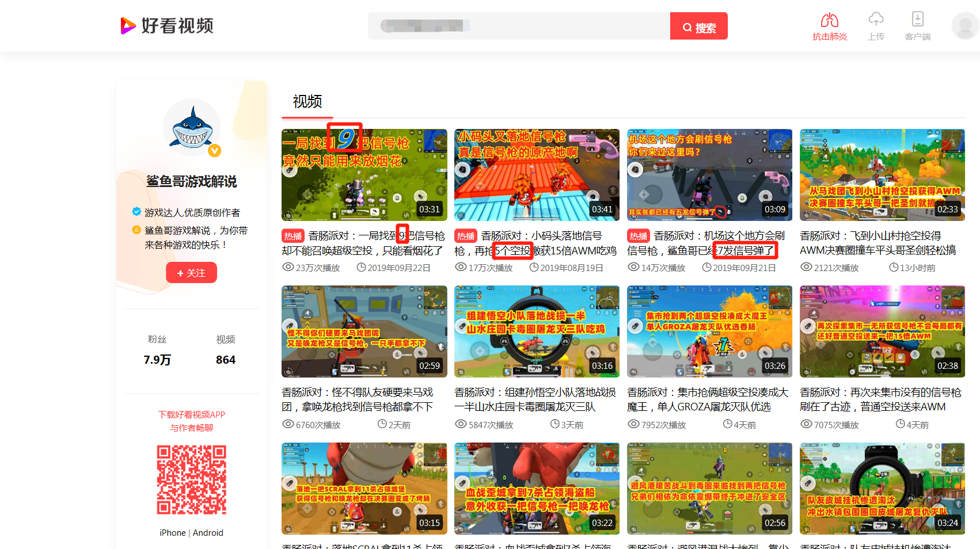The width and height of the screenshot is (980, 549).
Task: Click the 7952次播放 view count
Action: click(x=657, y=425)
